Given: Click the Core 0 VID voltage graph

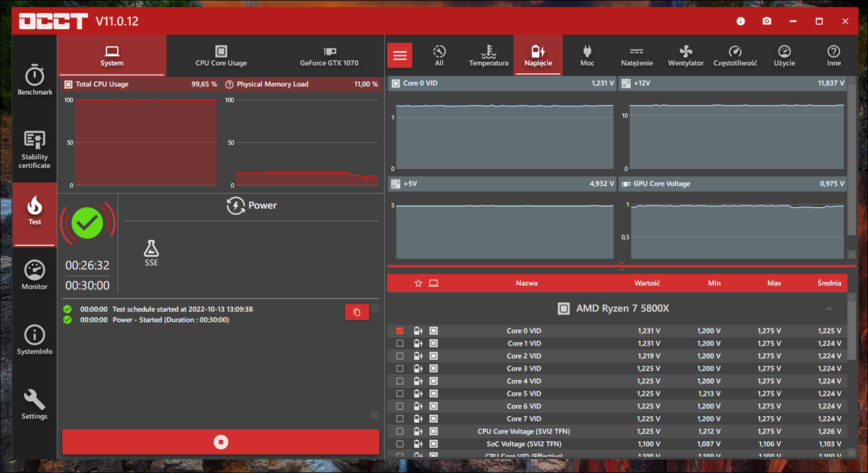Looking at the screenshot, I should click(x=505, y=136).
